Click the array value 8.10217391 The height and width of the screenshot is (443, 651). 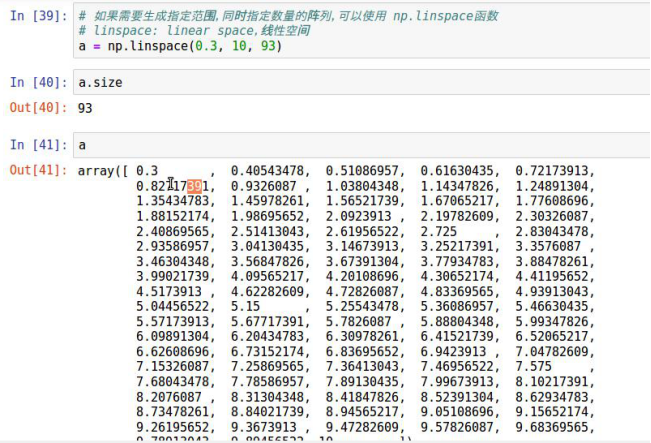tap(552, 382)
